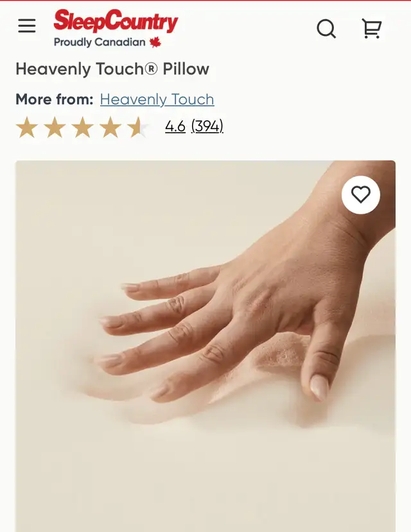Click the half-filled fifth rating star
Viewport: 411px width, 532px height.
pos(138,127)
